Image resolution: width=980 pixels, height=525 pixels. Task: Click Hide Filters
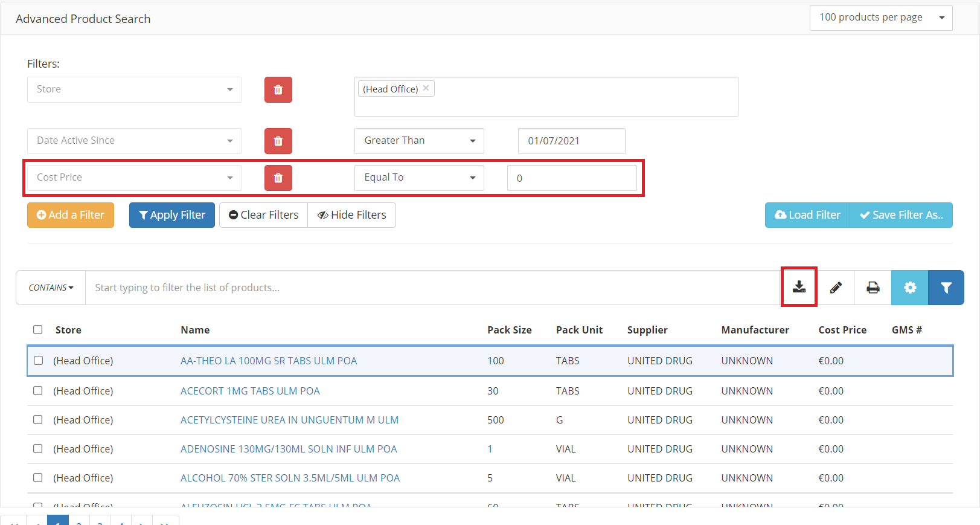pyautogui.click(x=352, y=215)
